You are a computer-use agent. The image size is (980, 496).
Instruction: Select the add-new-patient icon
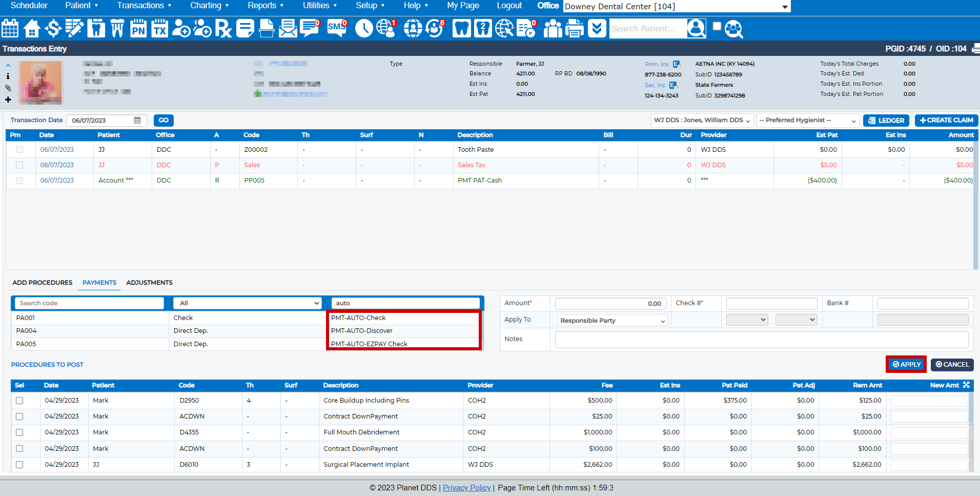(181, 28)
